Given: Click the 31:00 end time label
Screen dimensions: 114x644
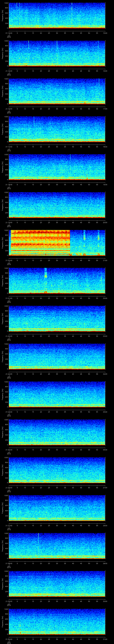Looking at the screenshot, I should click(x=105, y=639).
